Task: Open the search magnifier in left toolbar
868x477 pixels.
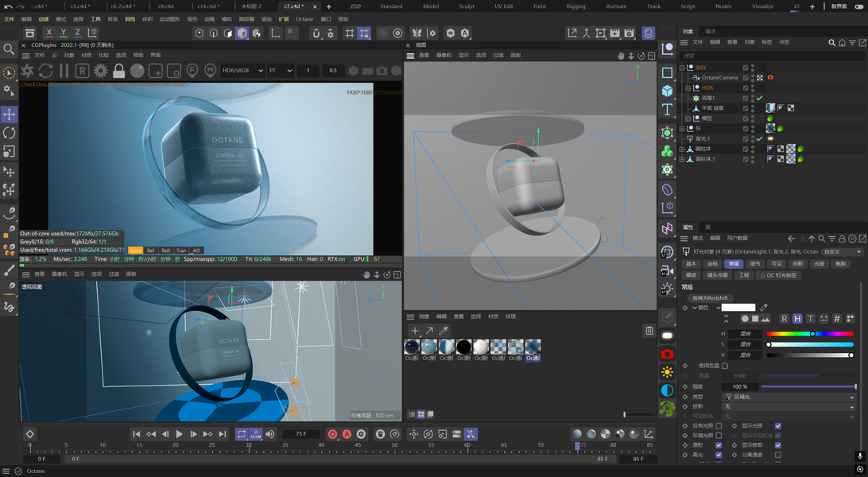Action: coord(9,50)
